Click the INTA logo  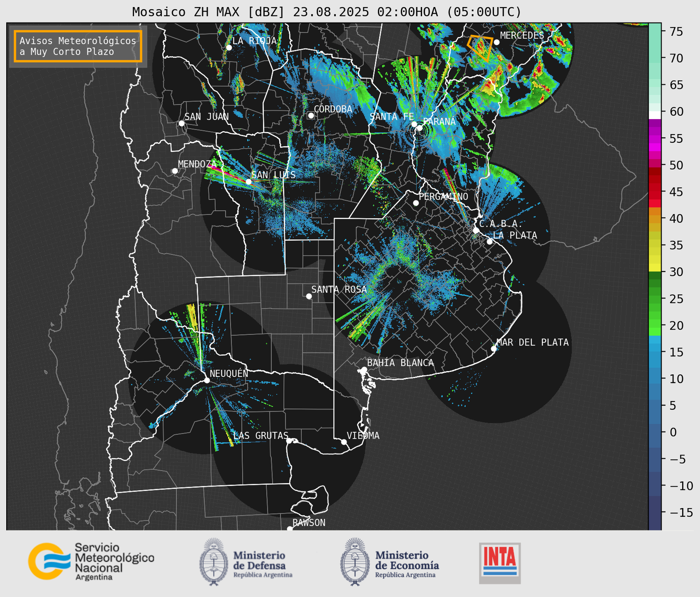500,563
